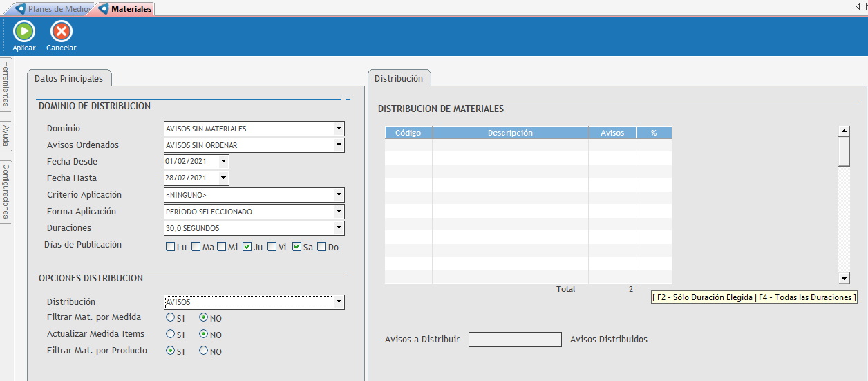Viewport: 868px width, 381px height.
Task: Show the Ayuda side panel
Action: pos(6,136)
